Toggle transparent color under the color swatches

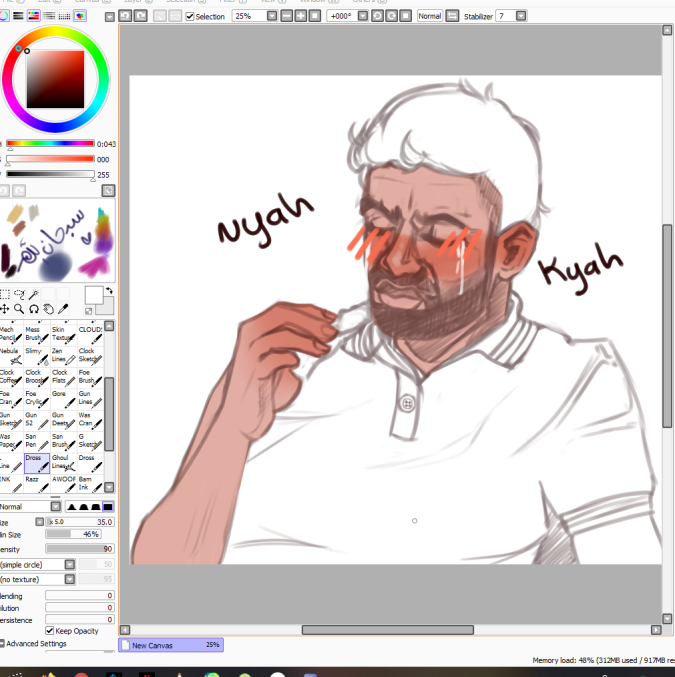89,311
